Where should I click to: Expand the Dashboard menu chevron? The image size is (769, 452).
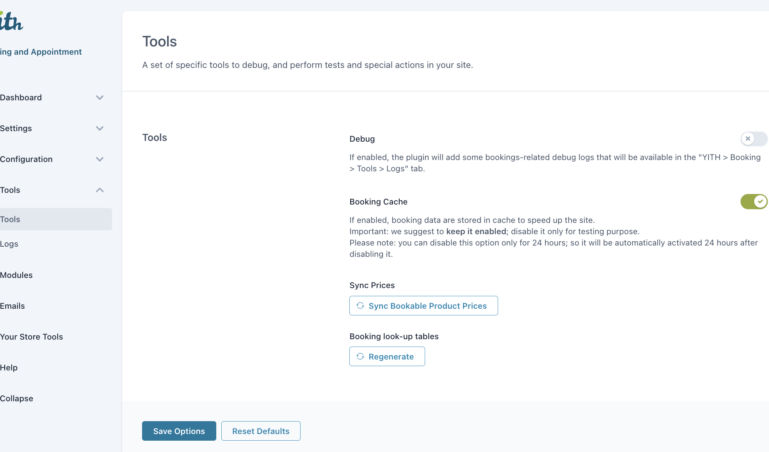coord(99,98)
